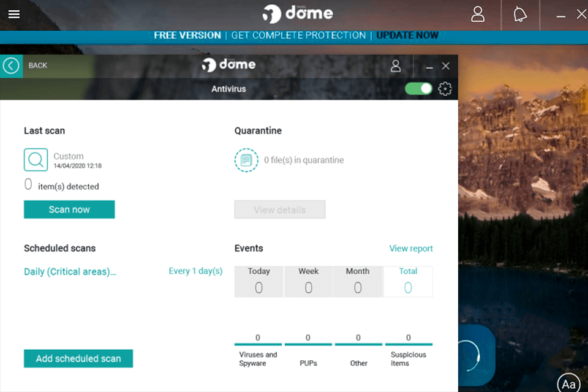Select the Total events tab
Viewport: 588px width, 392px height.
pyautogui.click(x=408, y=281)
